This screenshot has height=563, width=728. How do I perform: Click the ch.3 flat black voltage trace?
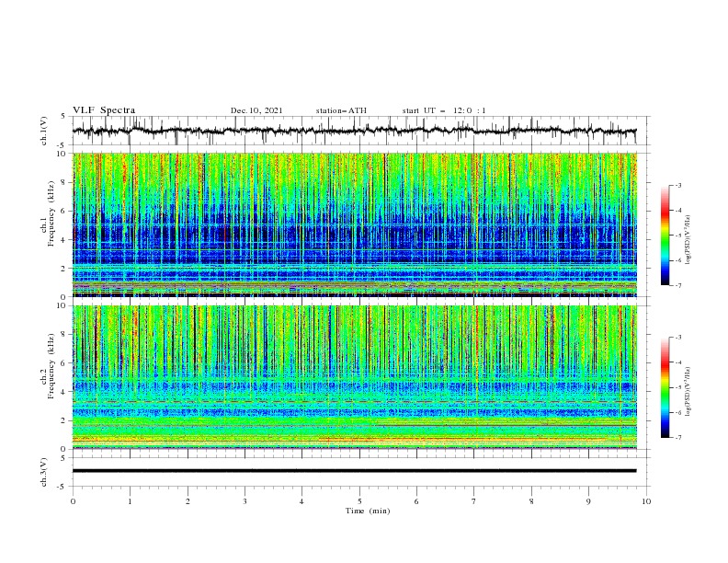354,471
